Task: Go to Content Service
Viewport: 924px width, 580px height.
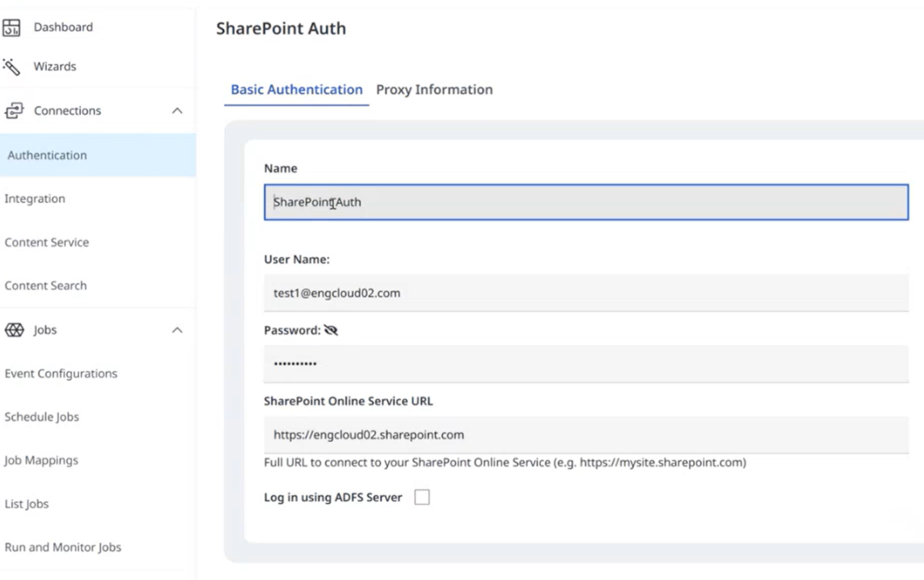Action: 47,242
